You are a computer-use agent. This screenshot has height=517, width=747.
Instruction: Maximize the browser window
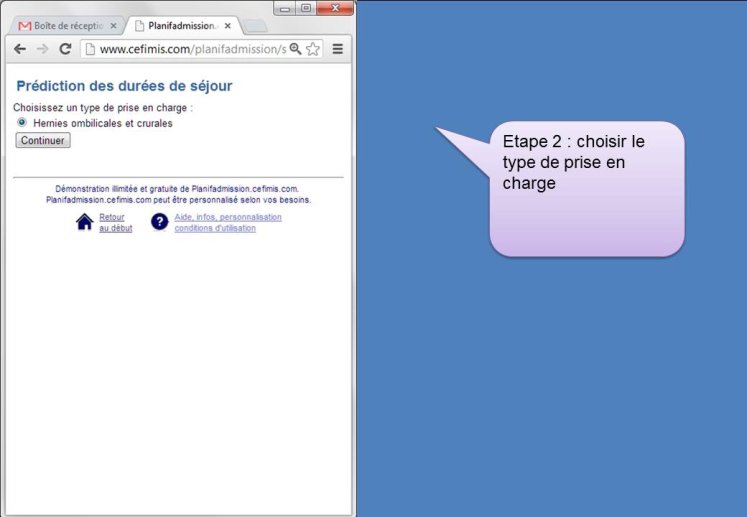coord(306,8)
